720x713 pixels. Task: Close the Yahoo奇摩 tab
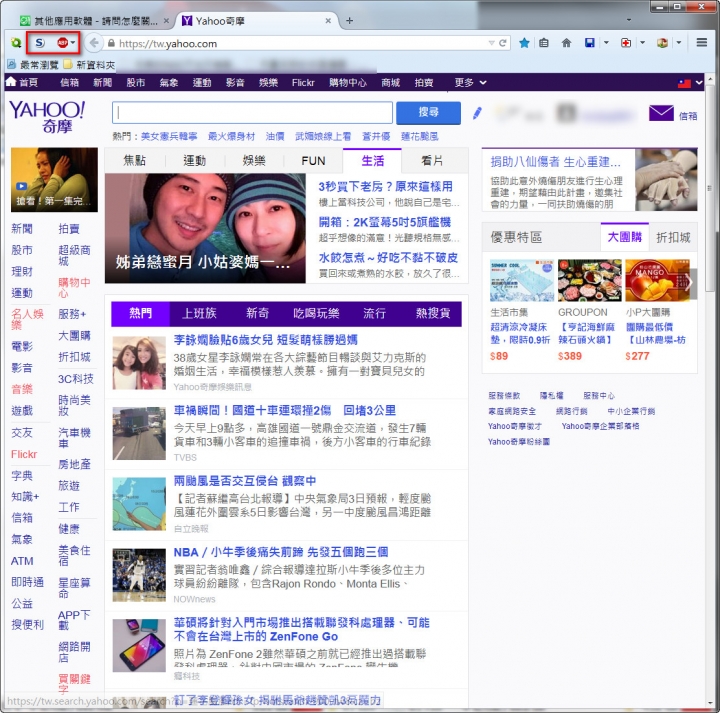tap(328, 21)
